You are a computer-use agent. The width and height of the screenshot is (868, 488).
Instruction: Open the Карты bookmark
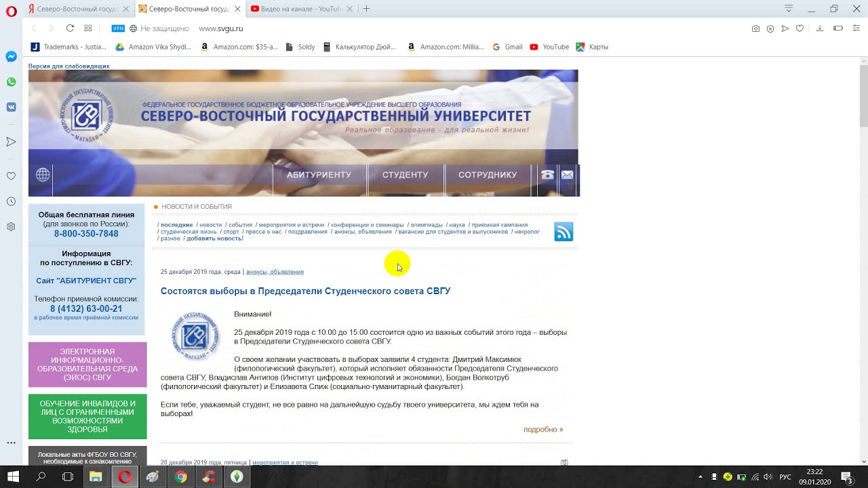pyautogui.click(x=592, y=47)
